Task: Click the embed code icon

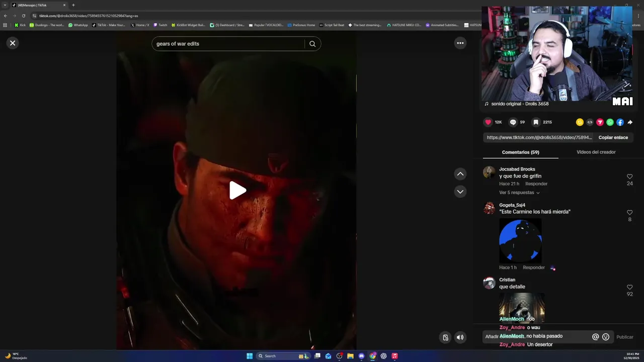Action: click(590, 122)
